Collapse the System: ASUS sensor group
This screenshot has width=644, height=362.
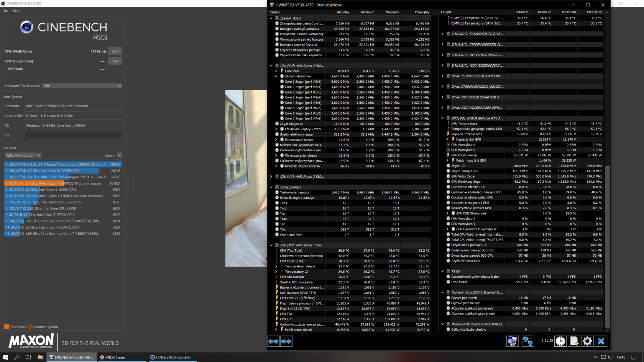tap(271, 18)
